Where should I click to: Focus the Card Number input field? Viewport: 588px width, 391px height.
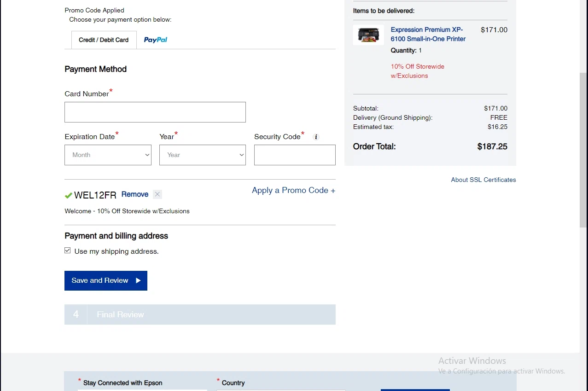(155, 112)
